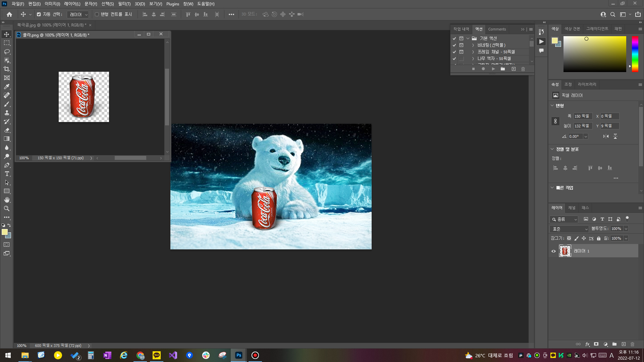Click the width 150 픽셀 field
The height and width of the screenshot is (362, 644).
[583, 116]
